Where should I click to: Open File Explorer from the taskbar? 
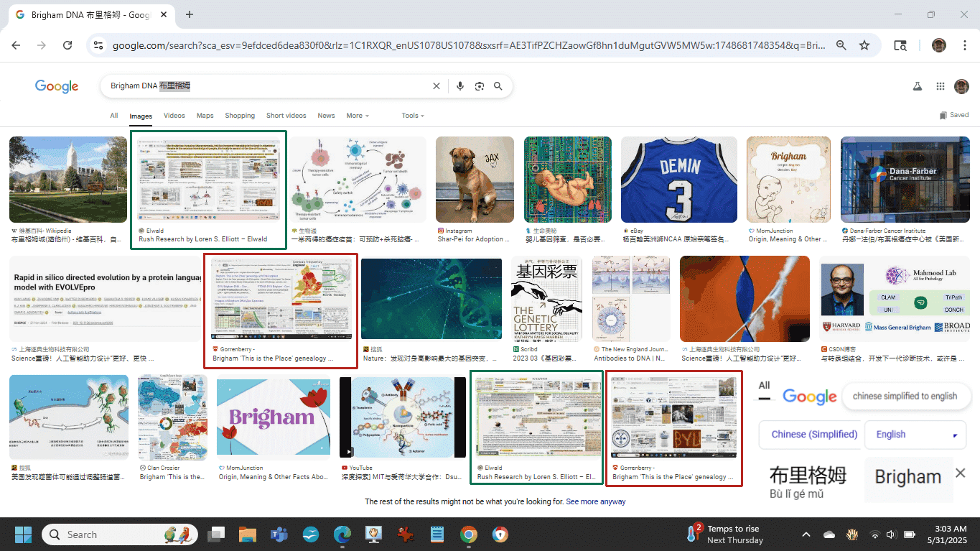(x=248, y=534)
